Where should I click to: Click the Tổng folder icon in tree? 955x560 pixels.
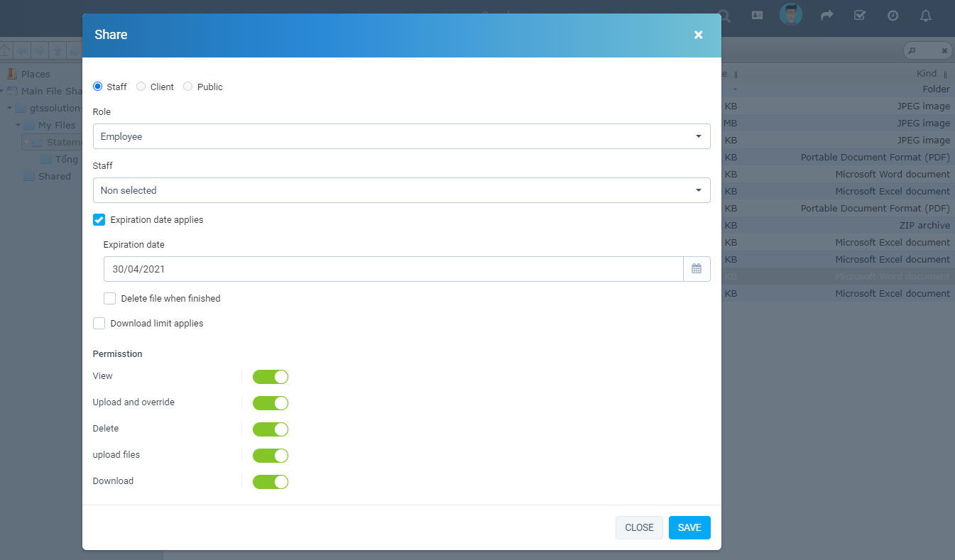46,159
